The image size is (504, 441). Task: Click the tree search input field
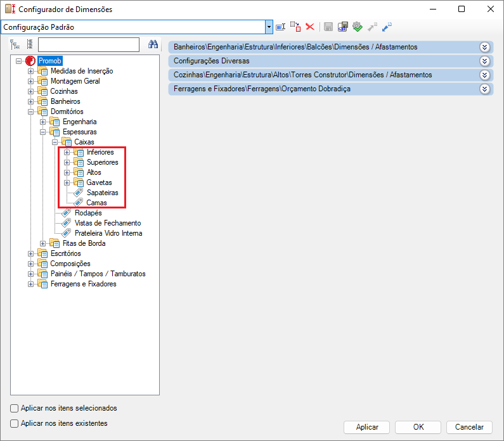(89, 44)
